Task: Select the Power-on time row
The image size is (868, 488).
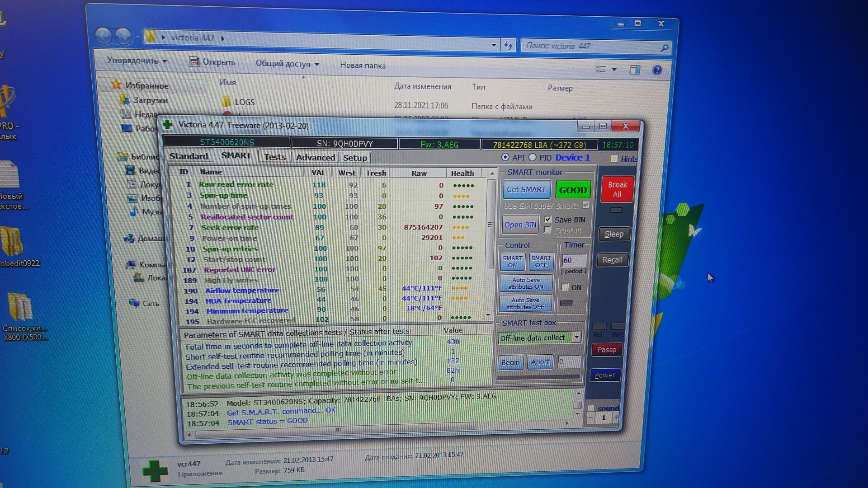Action: (x=330, y=238)
